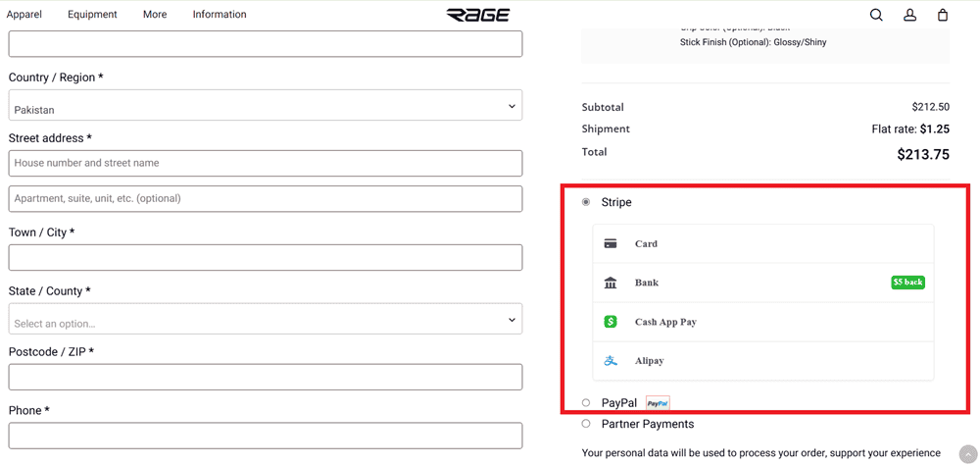This screenshot has width=980, height=465.
Task: Open the Equipment menu
Action: (x=92, y=15)
